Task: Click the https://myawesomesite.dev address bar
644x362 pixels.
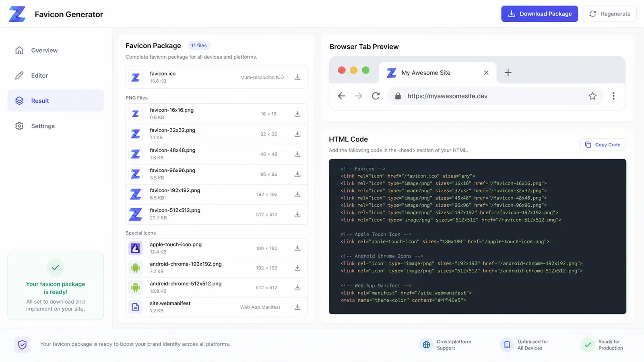Action: pos(495,96)
